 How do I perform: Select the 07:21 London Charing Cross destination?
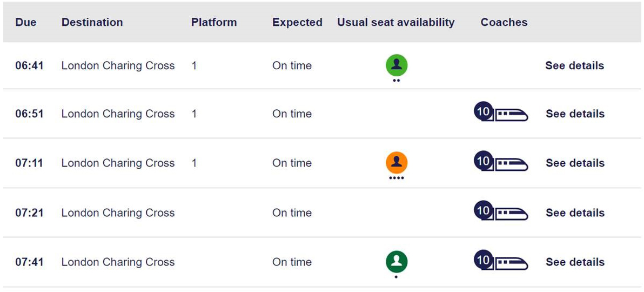pos(118,213)
